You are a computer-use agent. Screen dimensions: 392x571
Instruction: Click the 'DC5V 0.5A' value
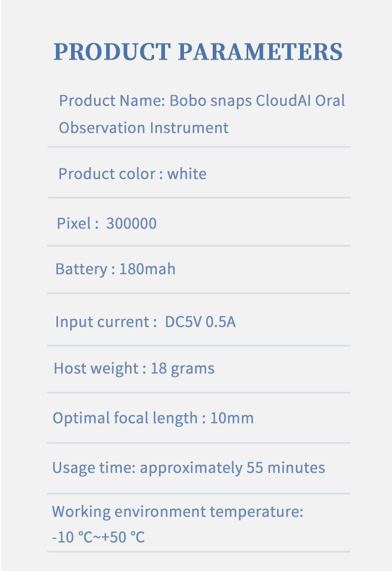pyautogui.click(x=200, y=322)
